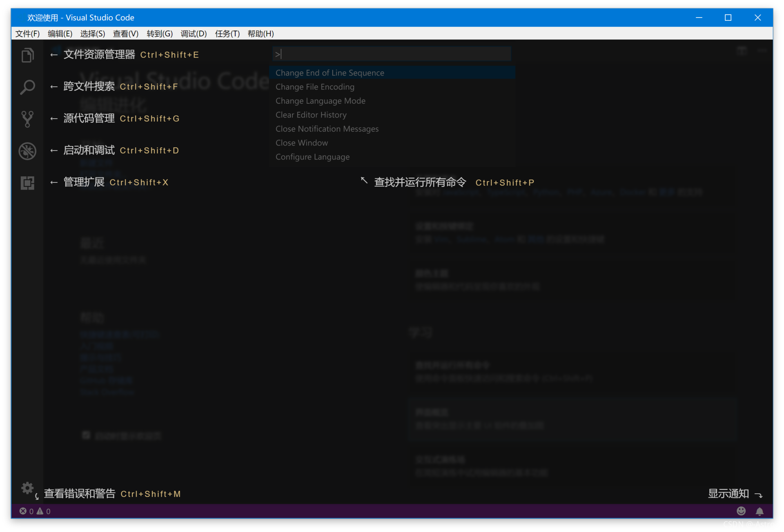Open the Explorer files icon

tap(27, 55)
